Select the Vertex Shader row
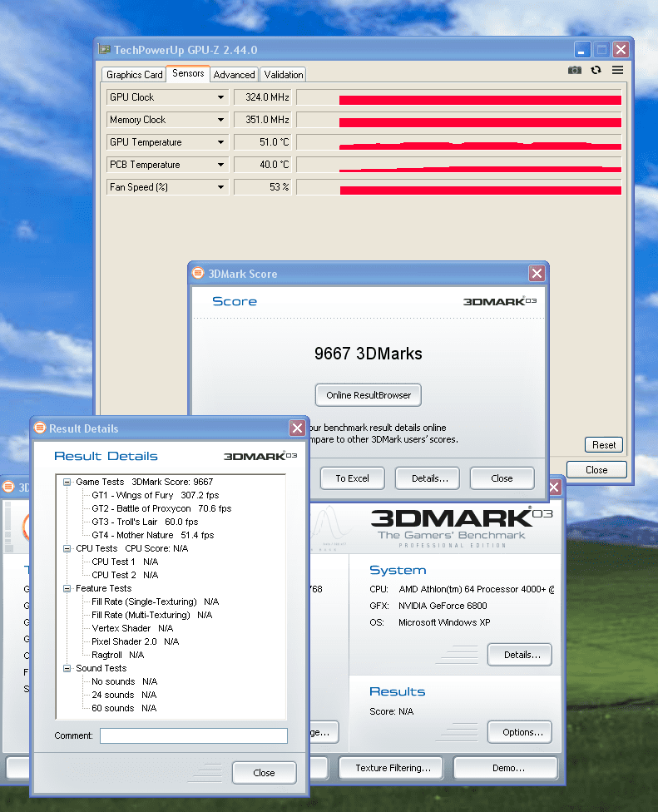The width and height of the screenshot is (658, 812). pyautogui.click(x=132, y=629)
